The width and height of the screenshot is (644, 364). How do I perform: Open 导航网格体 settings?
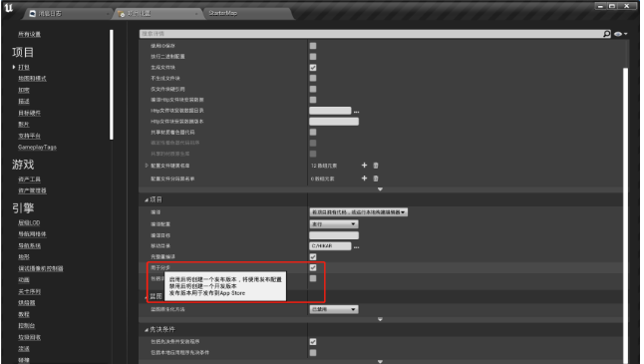pyautogui.click(x=32, y=234)
